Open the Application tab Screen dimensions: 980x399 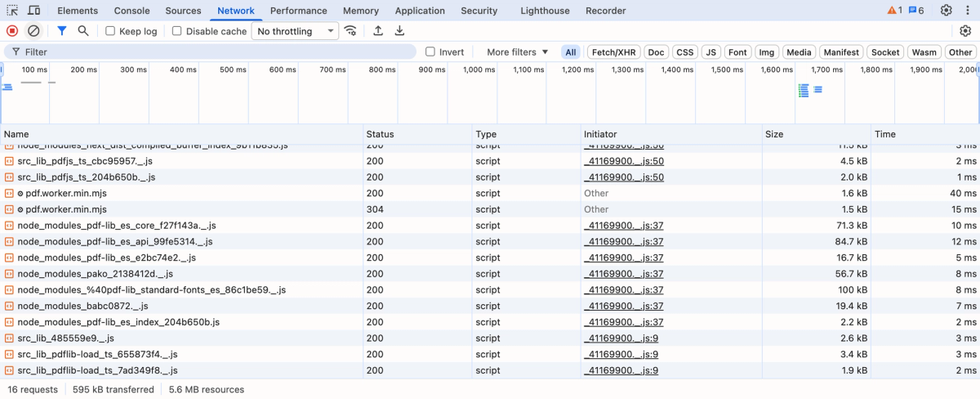[420, 11]
